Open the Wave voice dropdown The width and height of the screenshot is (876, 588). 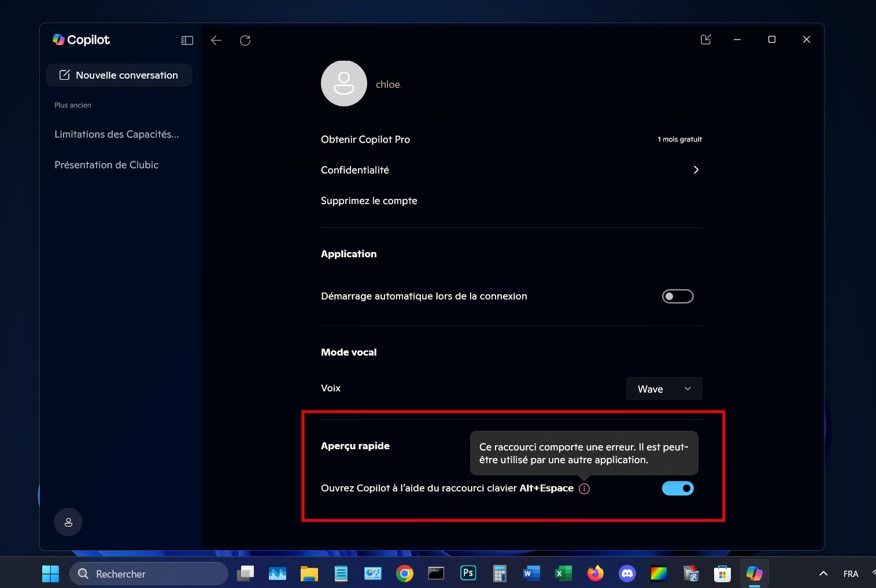coord(664,389)
